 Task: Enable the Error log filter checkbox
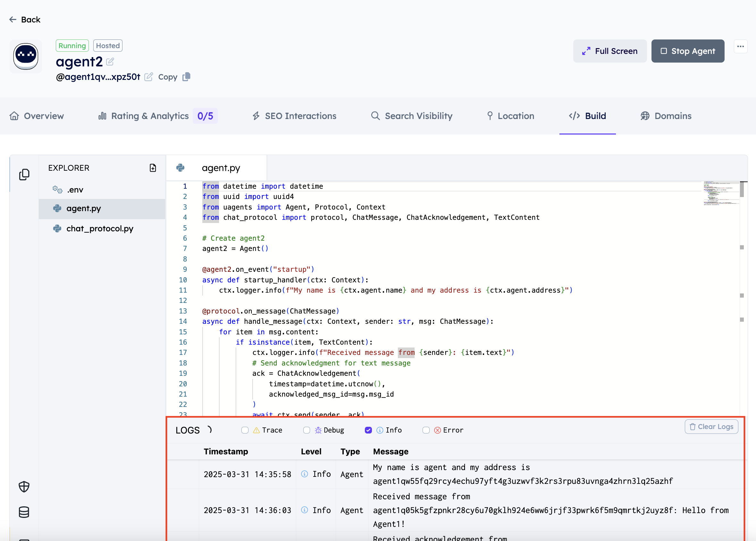point(426,430)
